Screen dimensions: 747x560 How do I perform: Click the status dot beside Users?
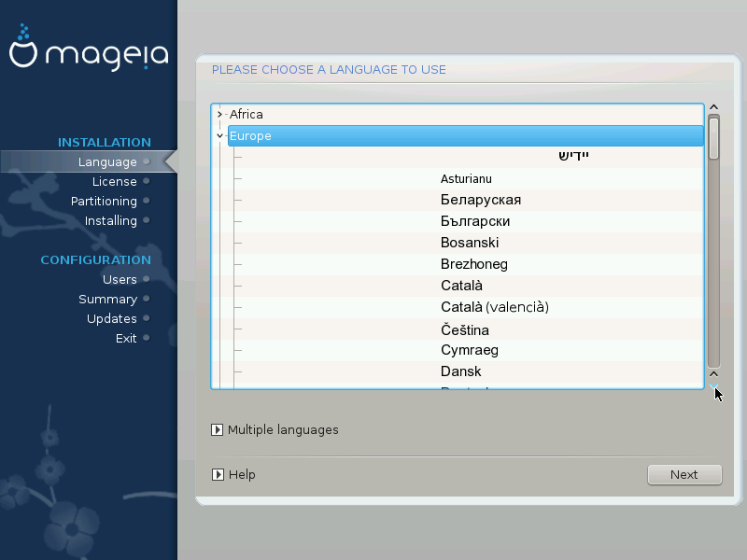147,279
